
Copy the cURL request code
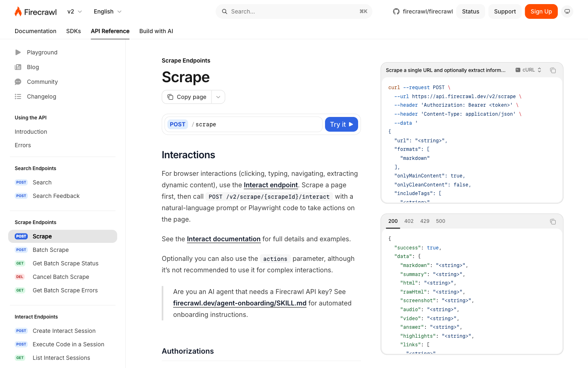[x=553, y=70]
